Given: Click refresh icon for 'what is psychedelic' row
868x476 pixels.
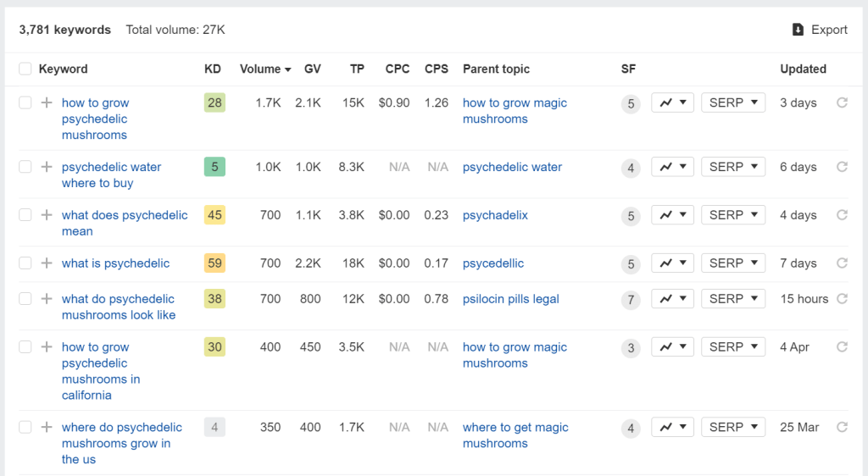Looking at the screenshot, I should coord(842,263).
